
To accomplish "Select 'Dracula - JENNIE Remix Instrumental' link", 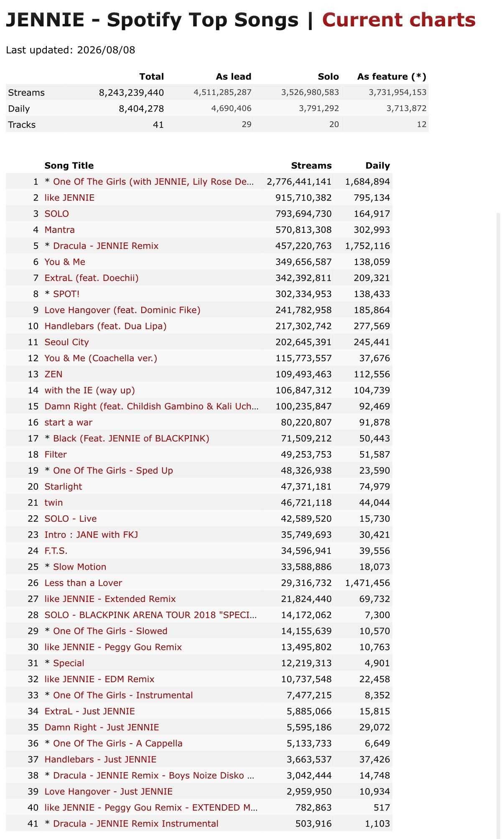I will (x=136, y=824).
